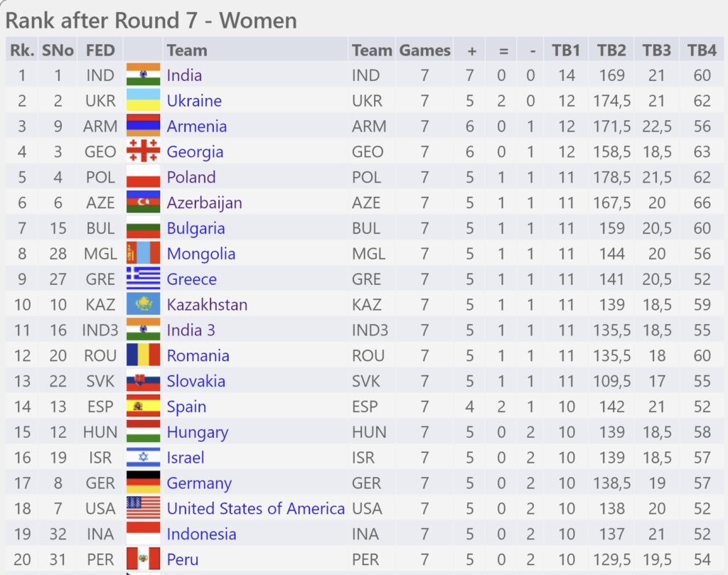This screenshot has width=728, height=575.
Task: Open the Azerbaijan team link
Action: (204, 203)
